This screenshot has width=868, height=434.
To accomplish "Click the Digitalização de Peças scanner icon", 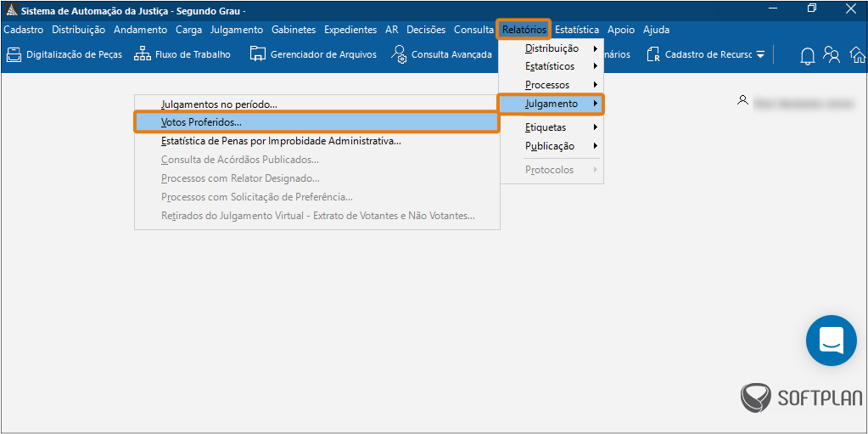I will tap(14, 54).
